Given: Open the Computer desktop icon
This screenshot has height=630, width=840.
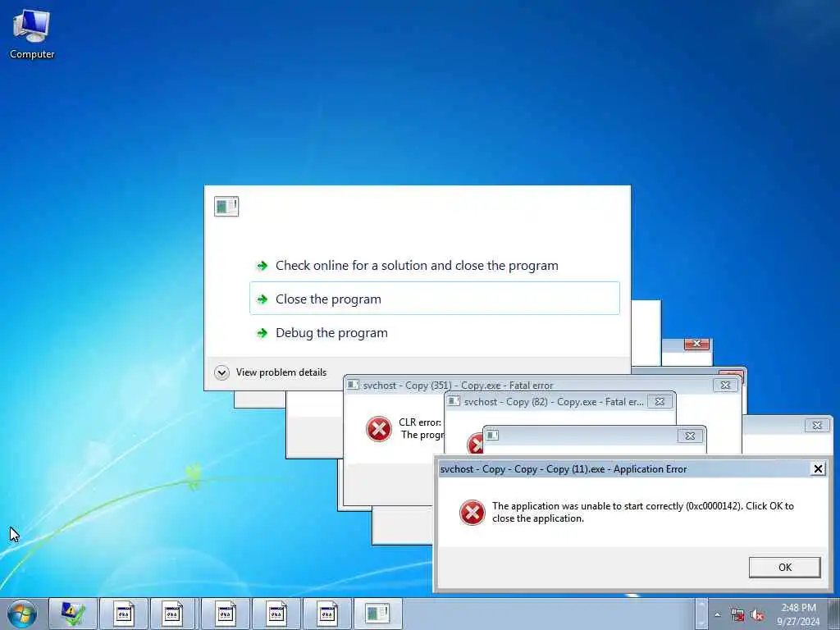Looking at the screenshot, I should click(32, 34).
